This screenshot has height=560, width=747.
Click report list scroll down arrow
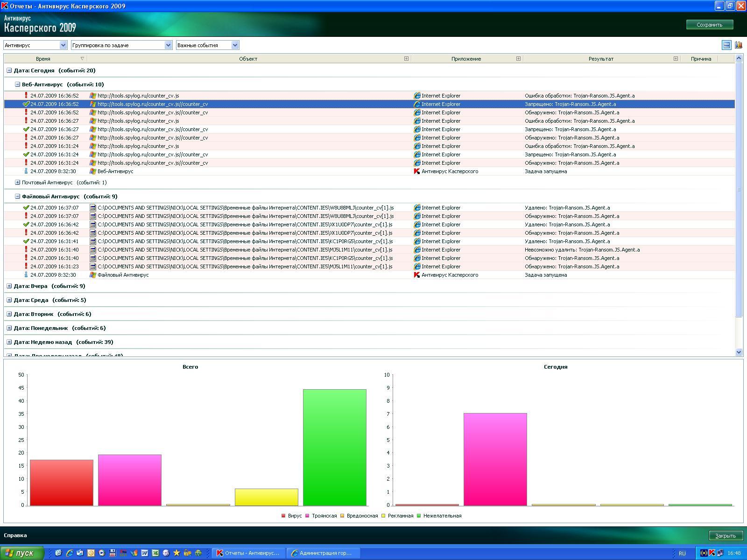[739, 352]
